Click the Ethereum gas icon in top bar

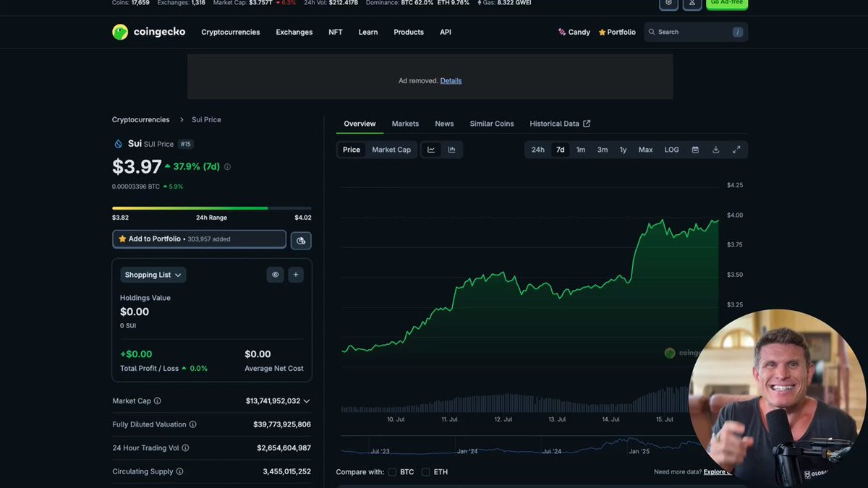point(480,3)
